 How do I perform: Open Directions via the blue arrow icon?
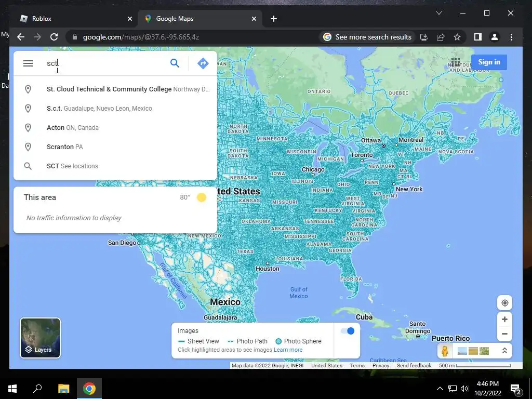[203, 63]
